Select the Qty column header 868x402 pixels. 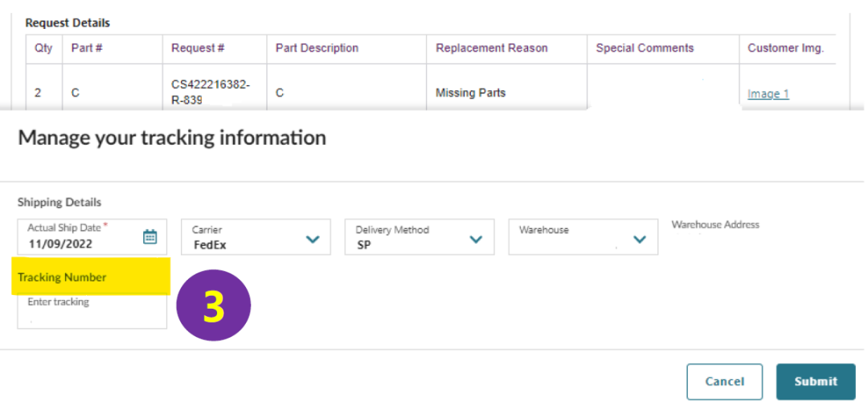(43, 48)
